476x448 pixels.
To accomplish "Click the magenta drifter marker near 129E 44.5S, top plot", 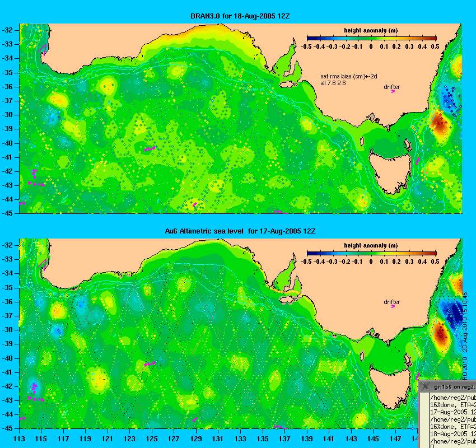I will (194, 204).
